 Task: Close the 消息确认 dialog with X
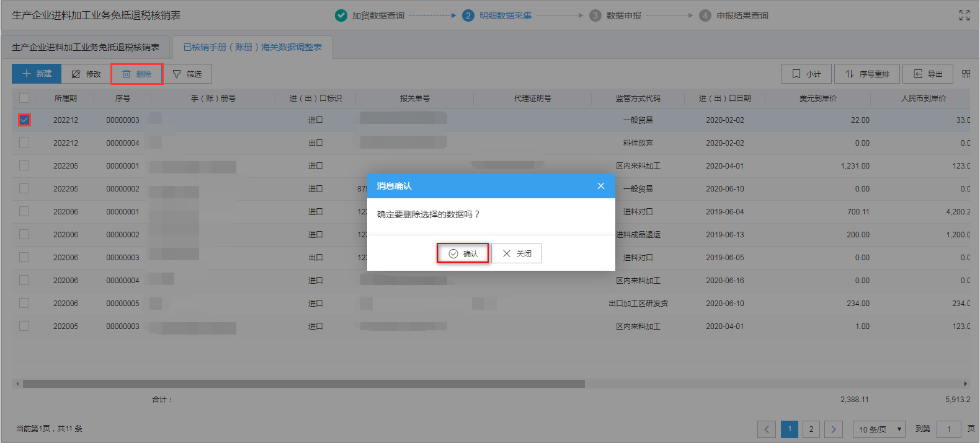[600, 186]
